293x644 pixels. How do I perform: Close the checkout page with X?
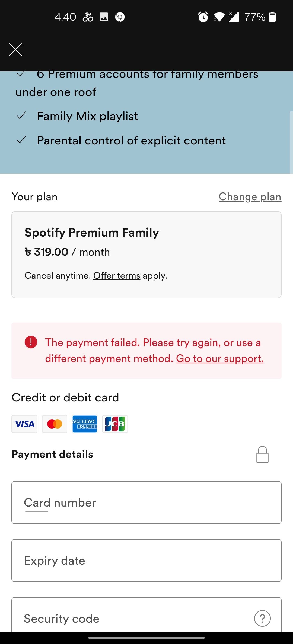[x=15, y=50]
